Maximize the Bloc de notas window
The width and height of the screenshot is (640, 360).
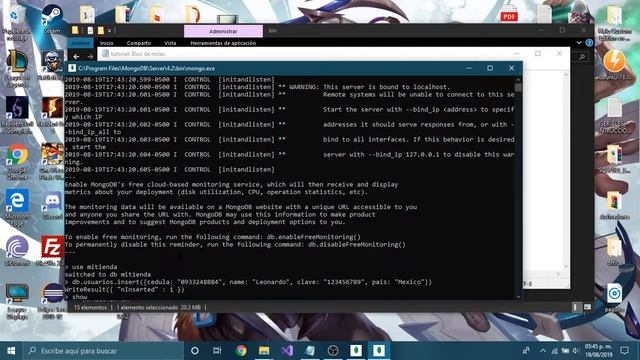[538, 53]
